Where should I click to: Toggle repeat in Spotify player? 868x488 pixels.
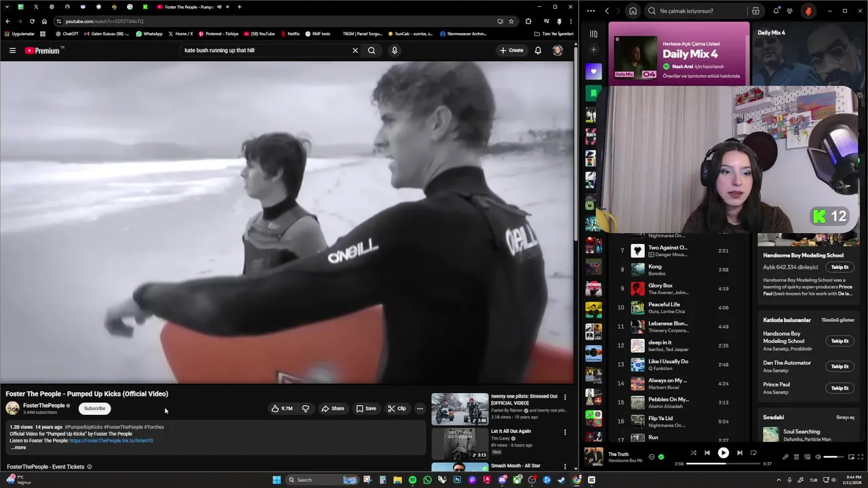point(753,453)
